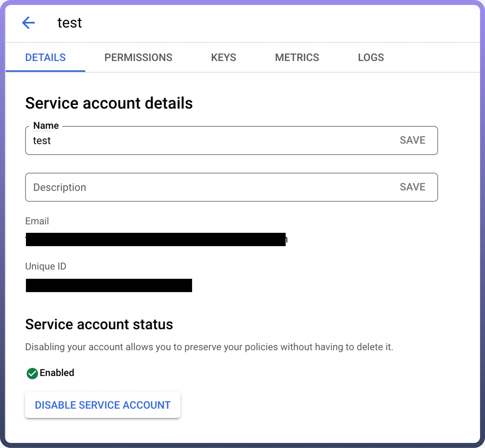Switch to the Details tab

click(x=45, y=58)
